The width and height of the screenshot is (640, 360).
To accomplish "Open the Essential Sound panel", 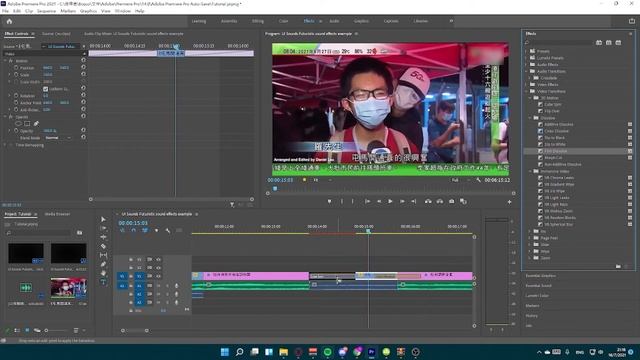I will pyautogui.click(x=539, y=286).
